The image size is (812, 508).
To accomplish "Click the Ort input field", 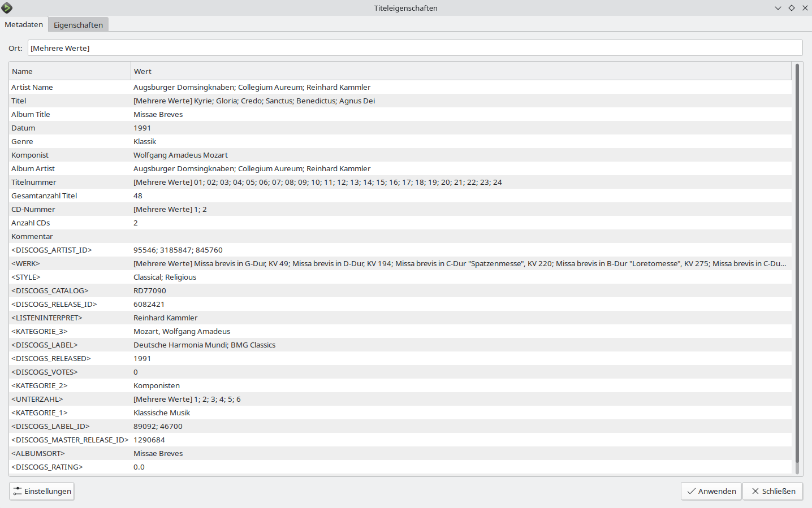I will coord(415,48).
